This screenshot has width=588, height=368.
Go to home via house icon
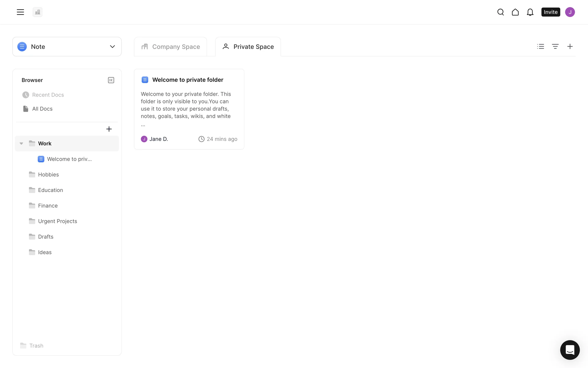[x=515, y=12]
